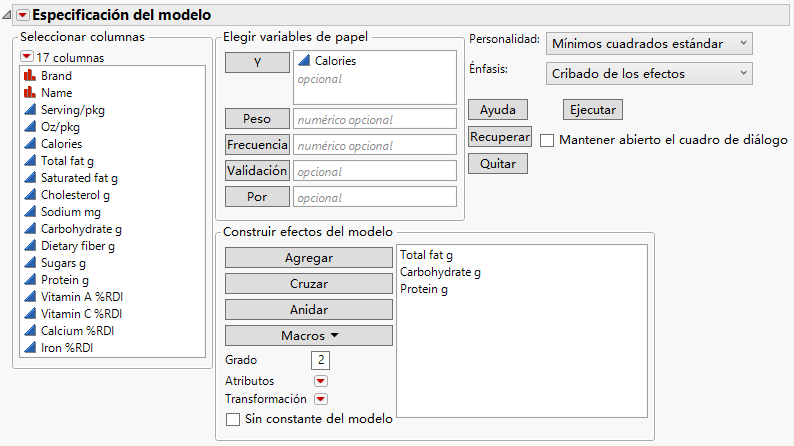The image size is (794, 446).
Task: Click the nominal icon next to Name
Action: [29, 93]
